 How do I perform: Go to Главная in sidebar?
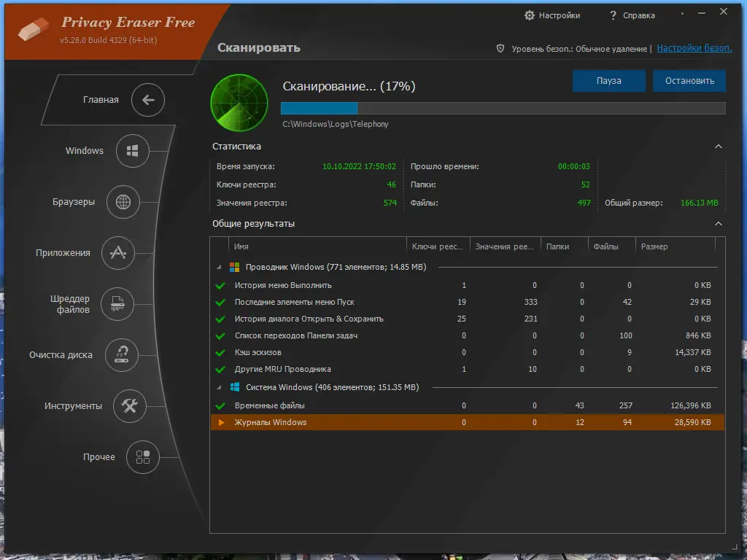pos(101,99)
